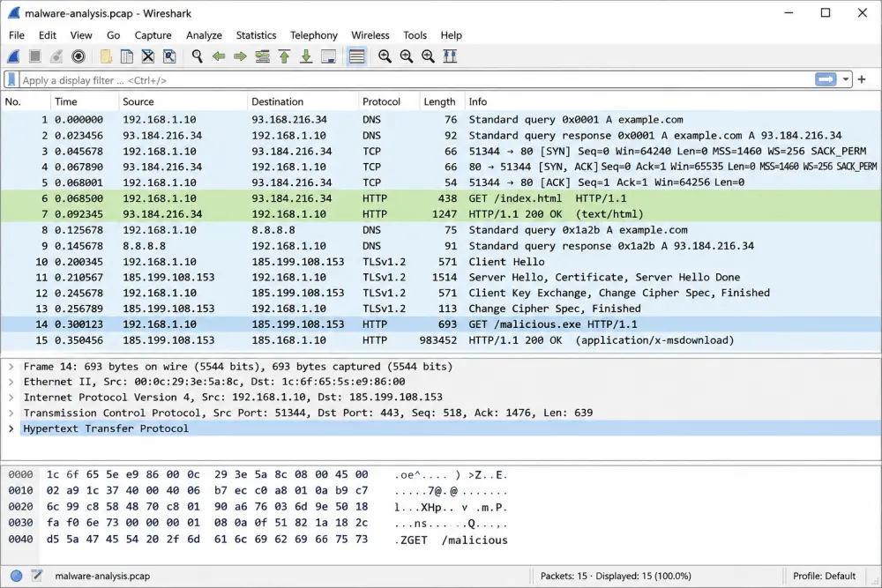The image size is (882, 588).
Task: Click the malware-analysis.pcap name in status bar
Action: pyautogui.click(x=102, y=576)
